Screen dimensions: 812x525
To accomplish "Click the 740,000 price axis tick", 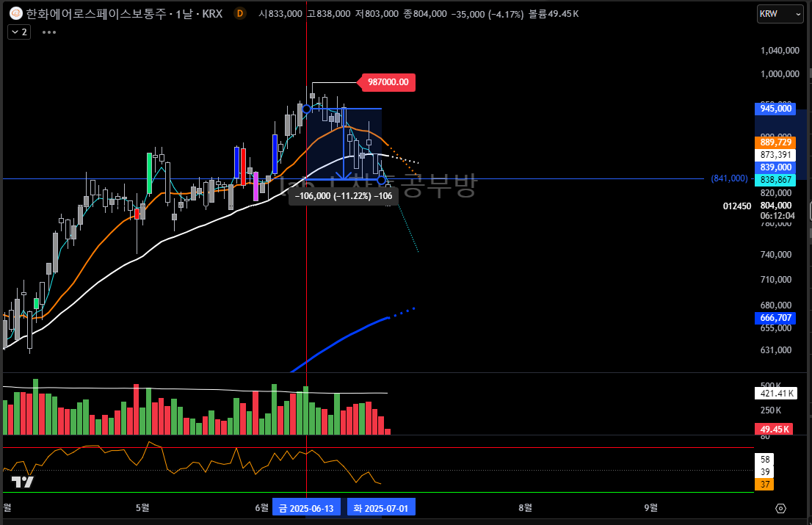I will [776, 254].
